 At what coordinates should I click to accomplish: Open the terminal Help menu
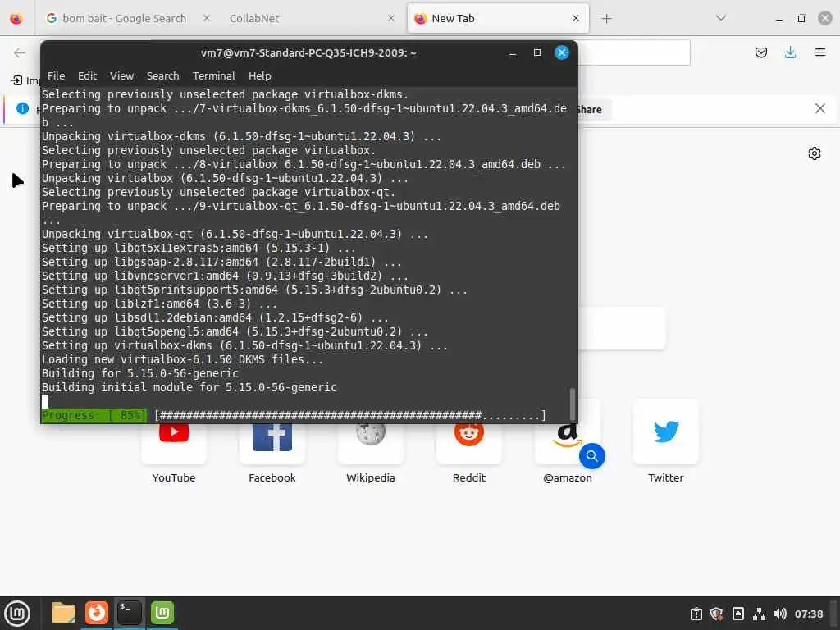(260, 76)
